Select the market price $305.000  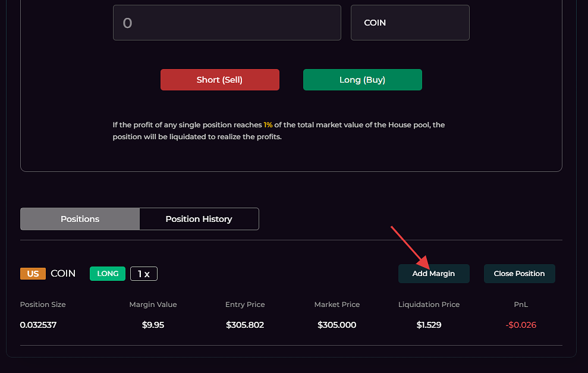point(337,325)
